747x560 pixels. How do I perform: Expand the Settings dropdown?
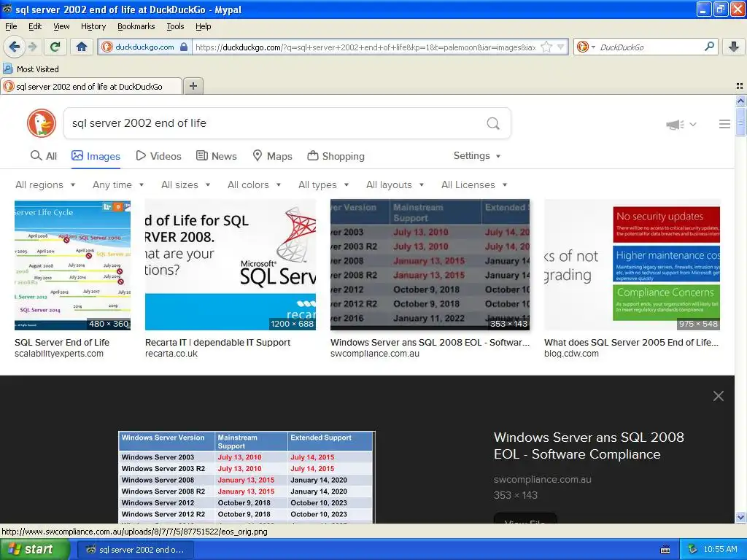click(x=477, y=156)
